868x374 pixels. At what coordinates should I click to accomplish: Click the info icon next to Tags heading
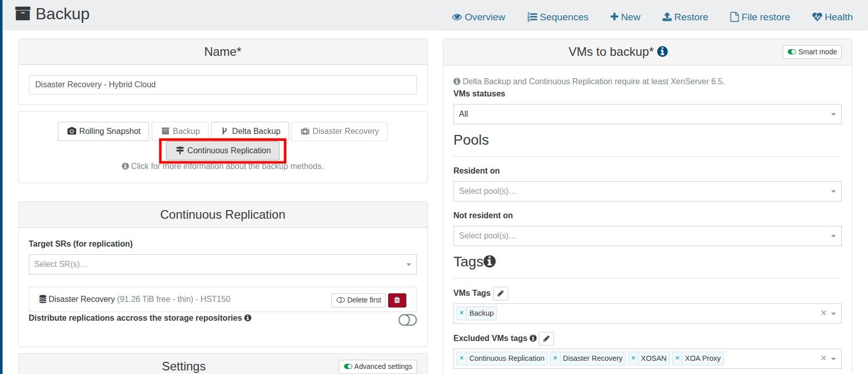(x=490, y=261)
